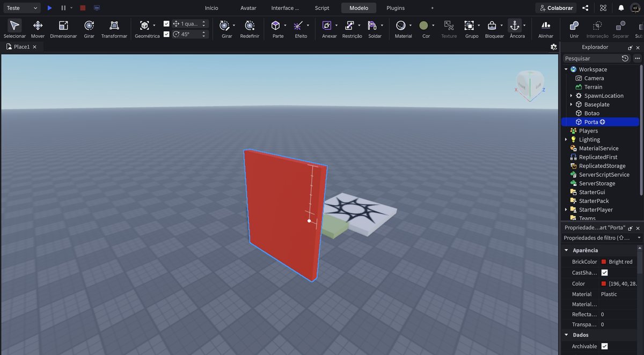Open the Material picker icon
Image resolution: width=644 pixels, height=355 pixels.
[400, 25]
